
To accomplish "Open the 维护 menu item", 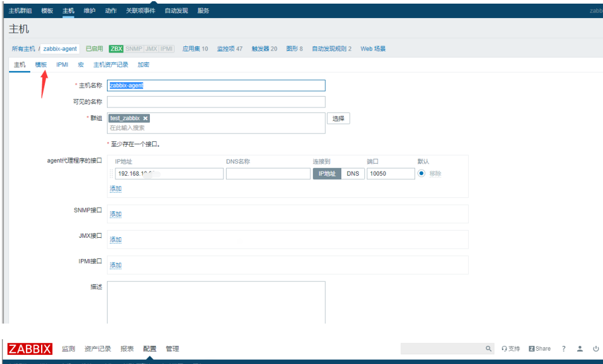I will [89, 11].
